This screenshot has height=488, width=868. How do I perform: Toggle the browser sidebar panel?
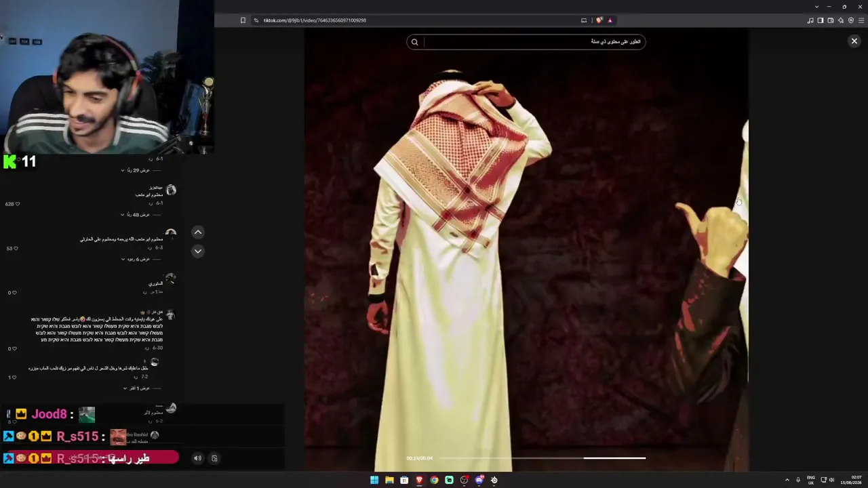pos(821,20)
